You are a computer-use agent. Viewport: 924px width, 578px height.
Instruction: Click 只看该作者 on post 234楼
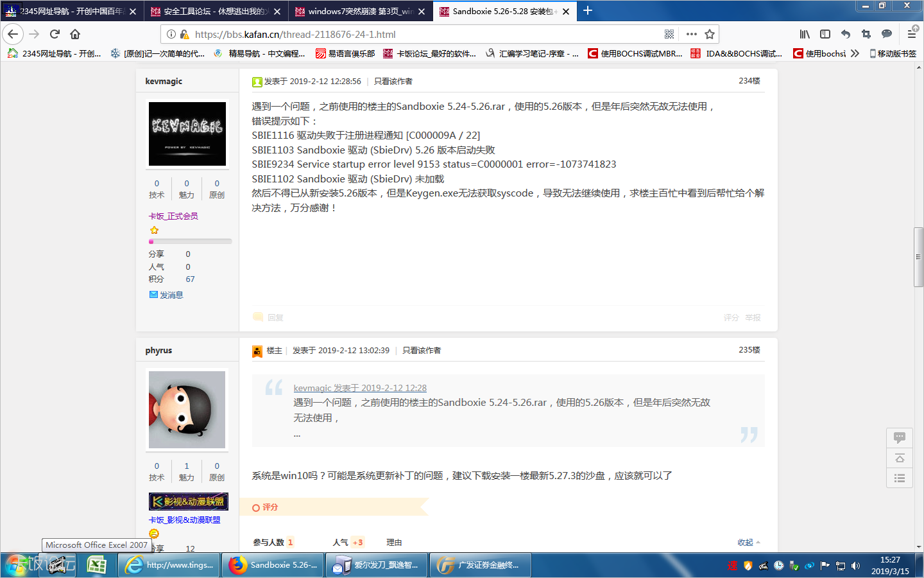393,81
